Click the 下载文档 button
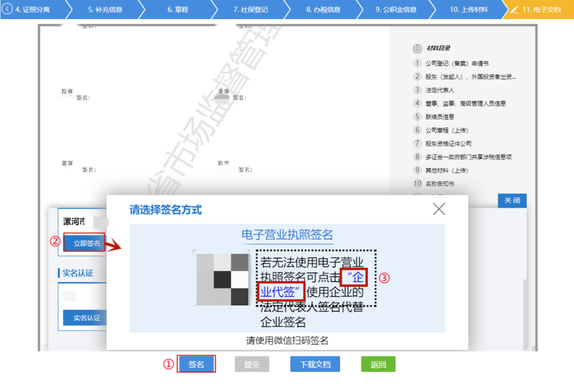The height and width of the screenshot is (392, 574). pyautogui.click(x=315, y=364)
